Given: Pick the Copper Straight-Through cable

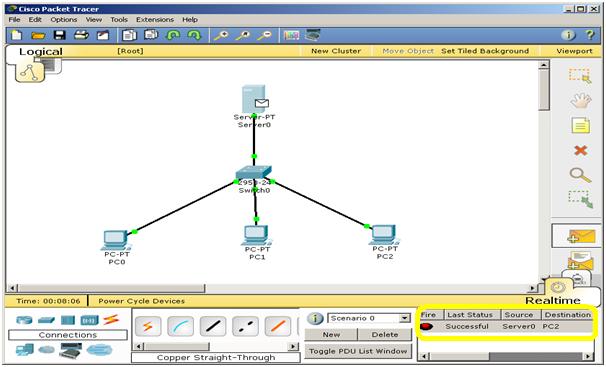Looking at the screenshot, I should coord(213,327).
